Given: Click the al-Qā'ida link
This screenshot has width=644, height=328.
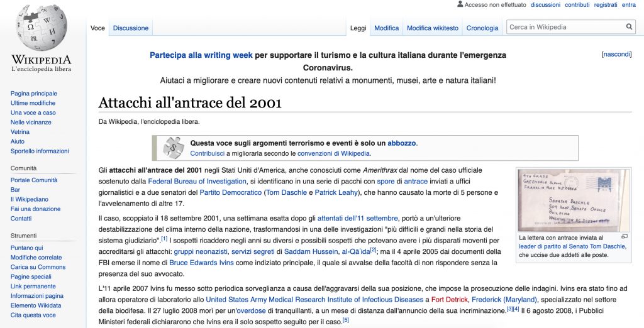Looking at the screenshot, I should tap(356, 251).
